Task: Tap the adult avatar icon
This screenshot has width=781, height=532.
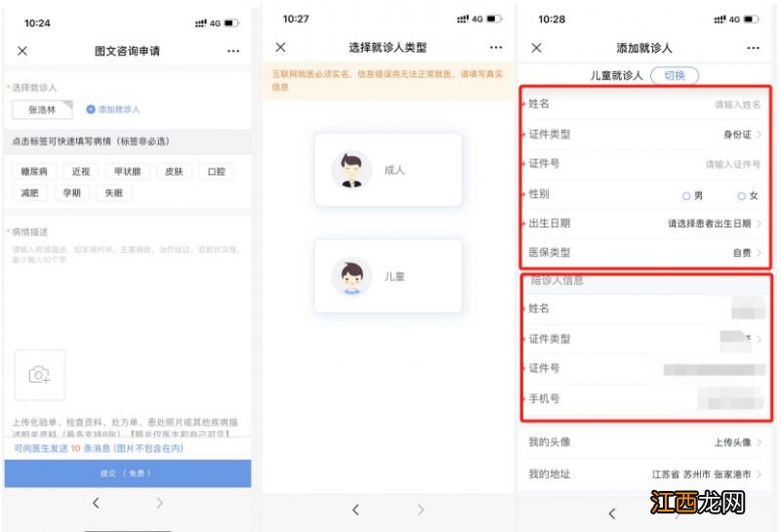Action: [x=351, y=170]
